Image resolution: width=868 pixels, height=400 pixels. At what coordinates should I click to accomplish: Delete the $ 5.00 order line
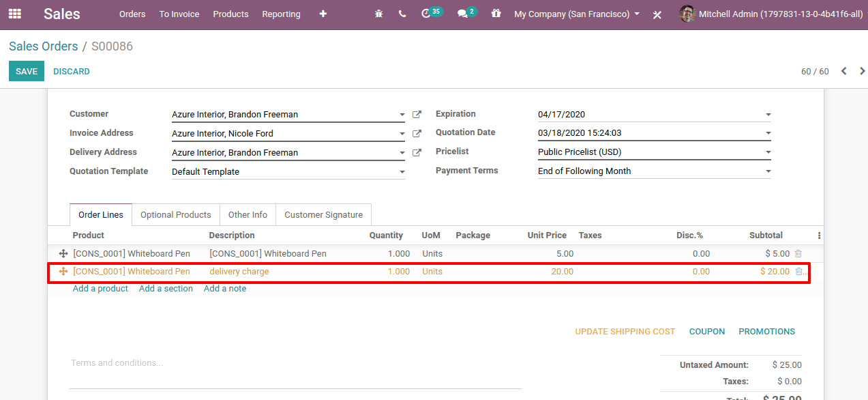coord(798,253)
